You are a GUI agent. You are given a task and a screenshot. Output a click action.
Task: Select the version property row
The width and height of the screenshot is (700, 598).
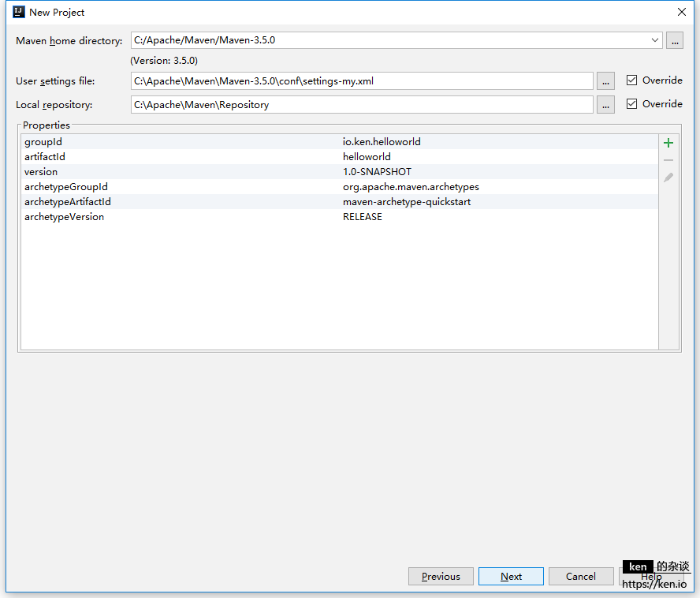(x=339, y=172)
